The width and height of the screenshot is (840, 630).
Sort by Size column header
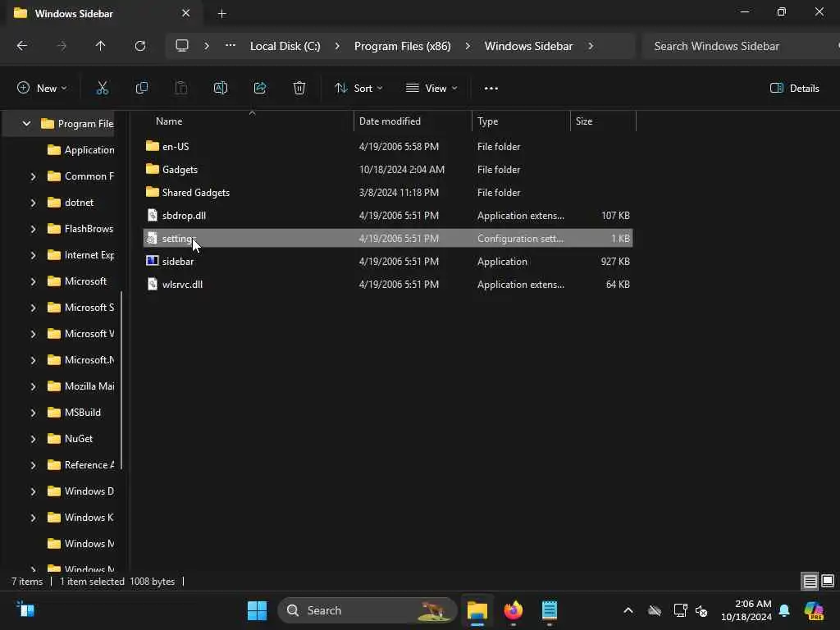(603, 121)
